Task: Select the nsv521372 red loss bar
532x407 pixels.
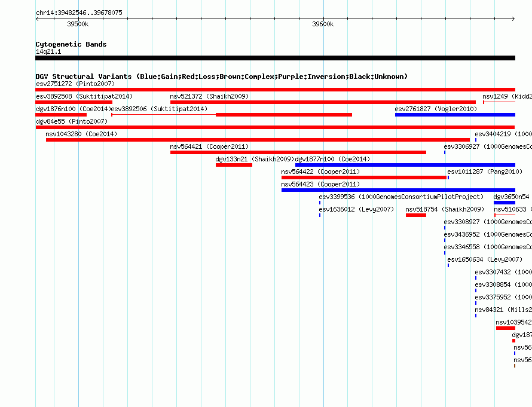Action: [323, 102]
